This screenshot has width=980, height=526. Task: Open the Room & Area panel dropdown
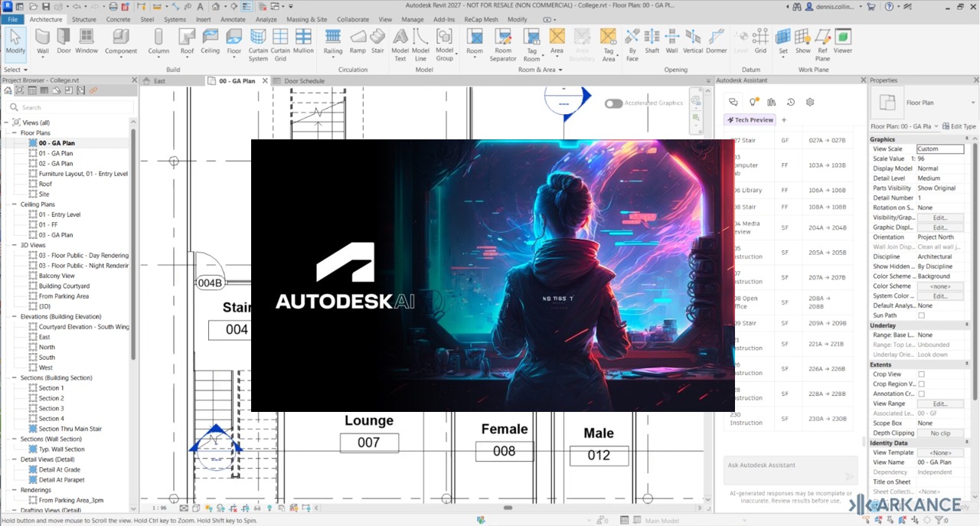click(x=540, y=70)
